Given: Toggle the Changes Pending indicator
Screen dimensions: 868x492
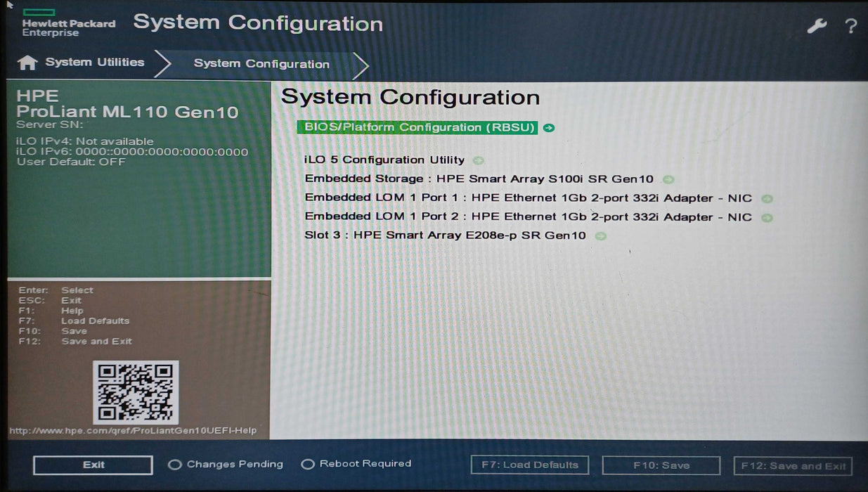Looking at the screenshot, I should [x=226, y=465].
